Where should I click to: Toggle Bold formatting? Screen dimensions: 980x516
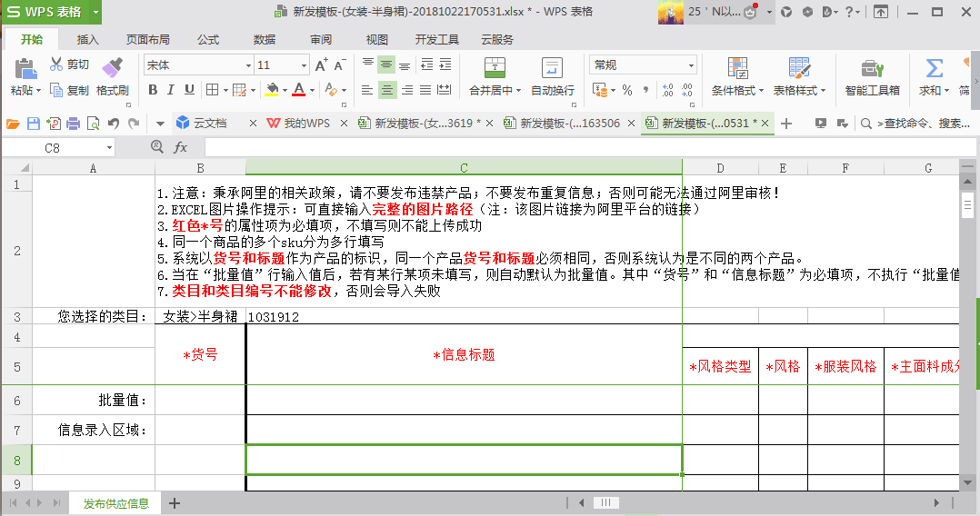point(153,90)
